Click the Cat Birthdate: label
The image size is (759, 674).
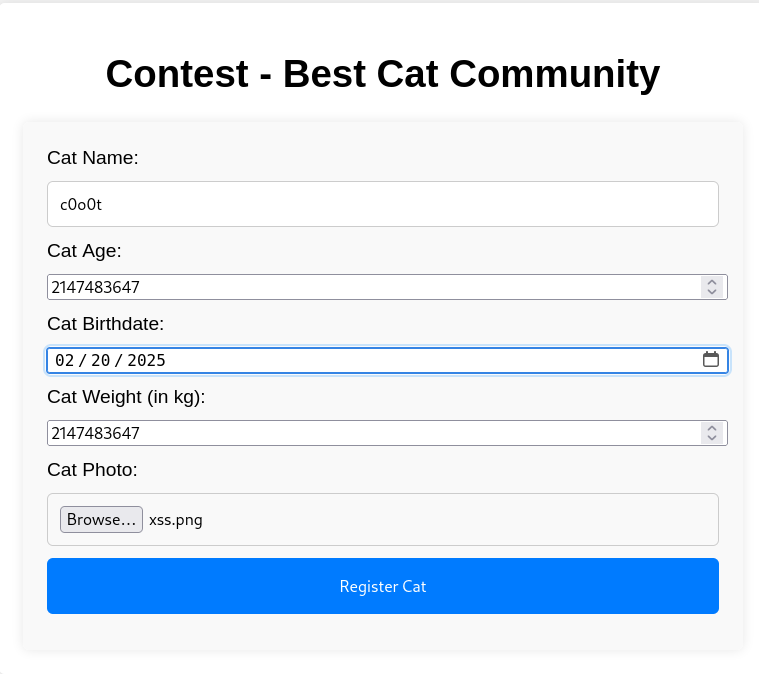pyautogui.click(x=106, y=324)
